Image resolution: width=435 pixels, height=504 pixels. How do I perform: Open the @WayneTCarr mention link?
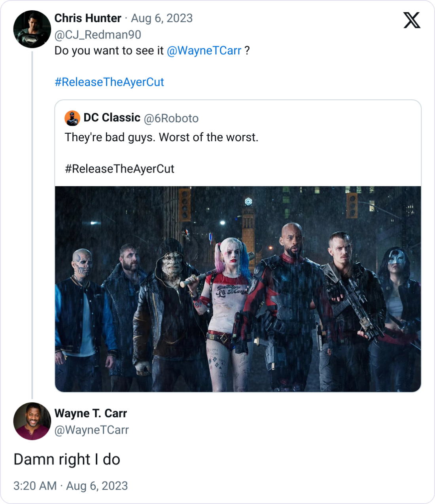pos(204,50)
